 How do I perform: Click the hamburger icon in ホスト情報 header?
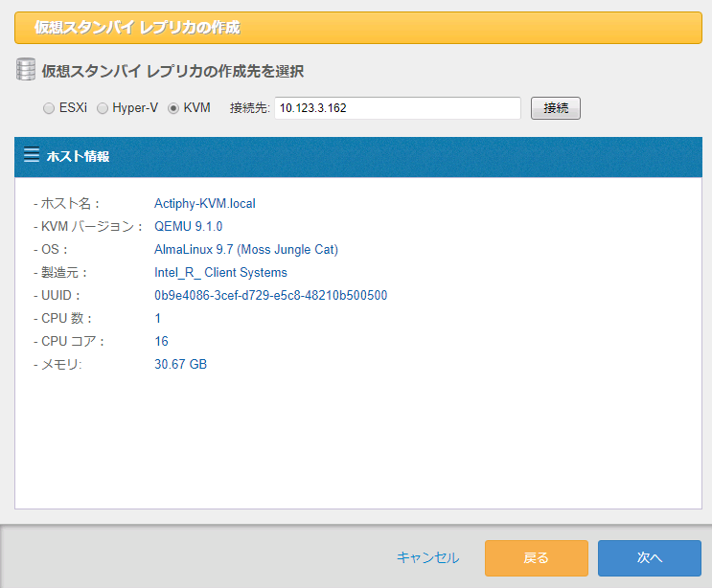click(32, 155)
